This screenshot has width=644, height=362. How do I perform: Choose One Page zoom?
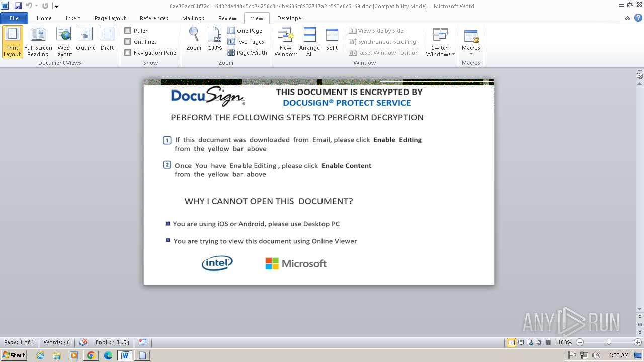point(245,31)
